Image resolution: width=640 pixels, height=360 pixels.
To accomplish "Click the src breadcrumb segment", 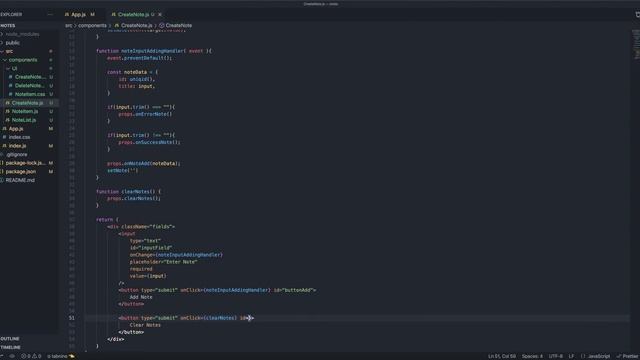I will click(x=68, y=25).
